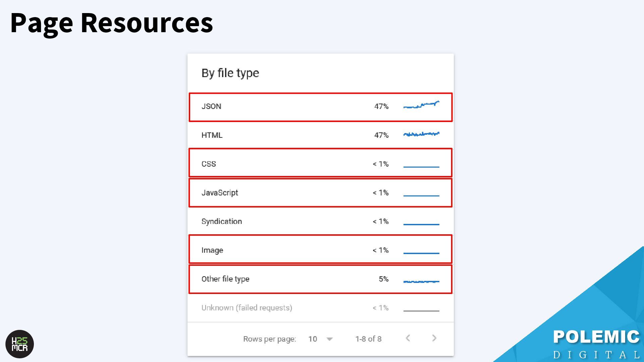Click the HTML row sparkline chart
This screenshot has height=362, width=644.
click(x=421, y=134)
